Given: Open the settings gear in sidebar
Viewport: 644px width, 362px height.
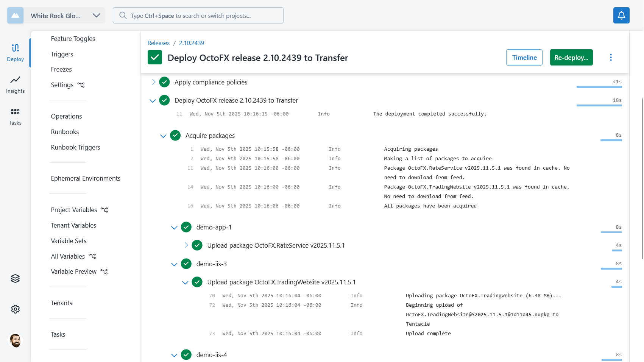Looking at the screenshot, I should [x=15, y=309].
